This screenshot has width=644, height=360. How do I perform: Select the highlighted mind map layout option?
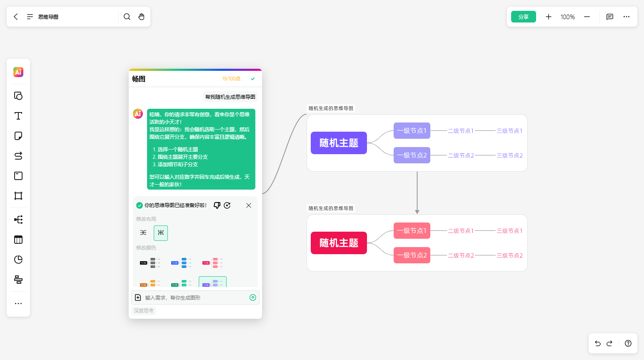tap(161, 233)
